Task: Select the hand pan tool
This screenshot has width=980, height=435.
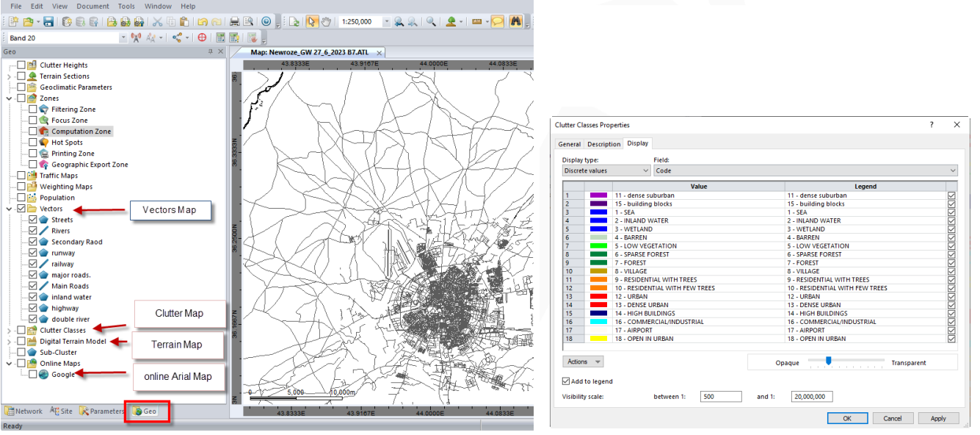Action: click(x=326, y=22)
